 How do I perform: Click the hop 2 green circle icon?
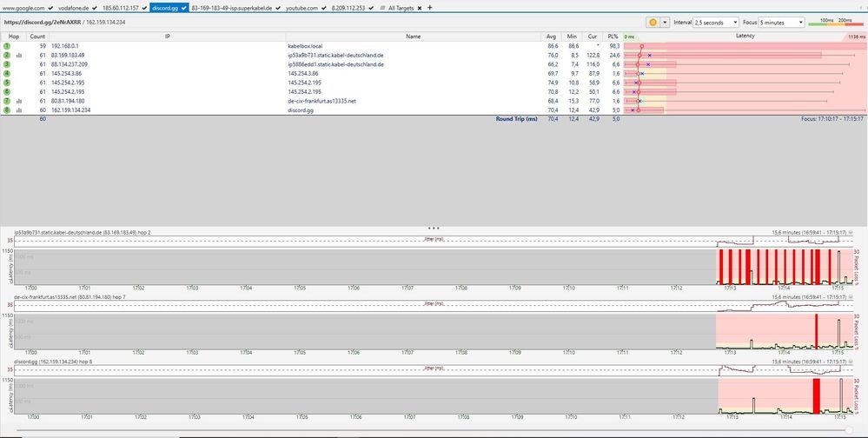point(7,56)
